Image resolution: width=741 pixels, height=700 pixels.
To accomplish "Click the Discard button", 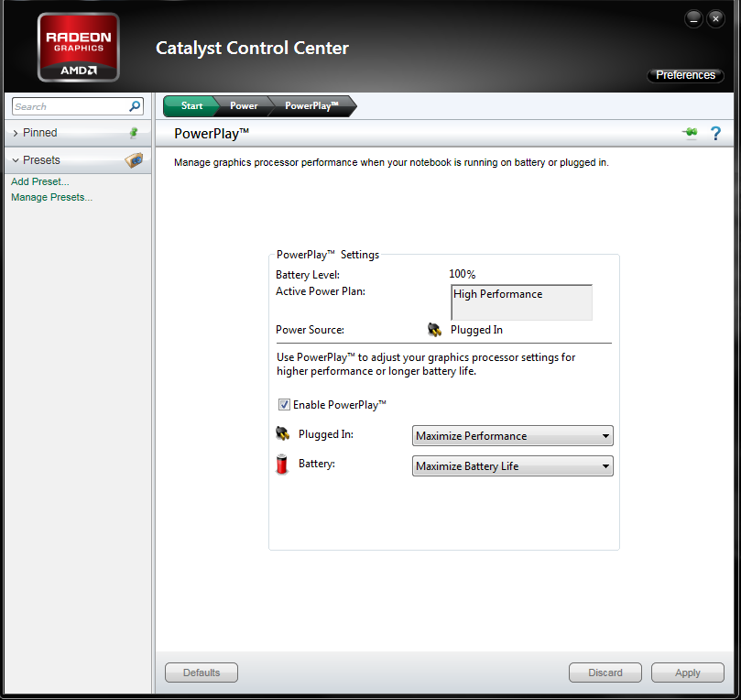I will [x=605, y=673].
